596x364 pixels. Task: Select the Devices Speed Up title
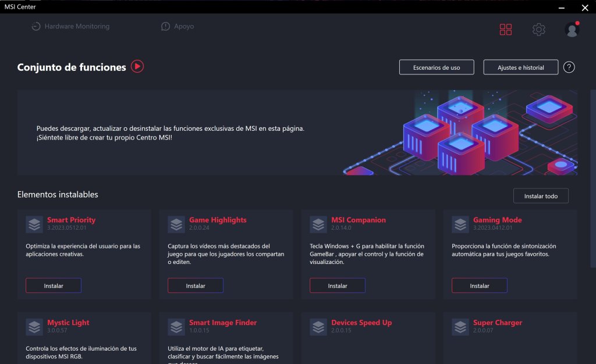pyautogui.click(x=361, y=322)
